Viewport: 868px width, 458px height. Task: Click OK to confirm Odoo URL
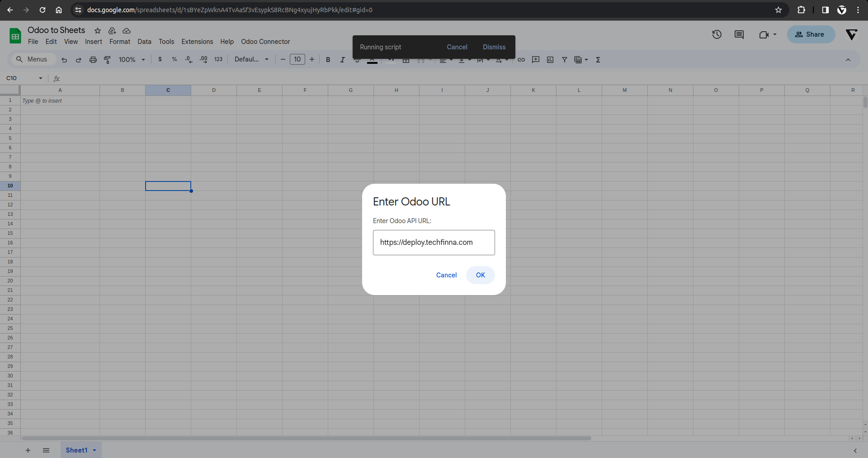(480, 275)
